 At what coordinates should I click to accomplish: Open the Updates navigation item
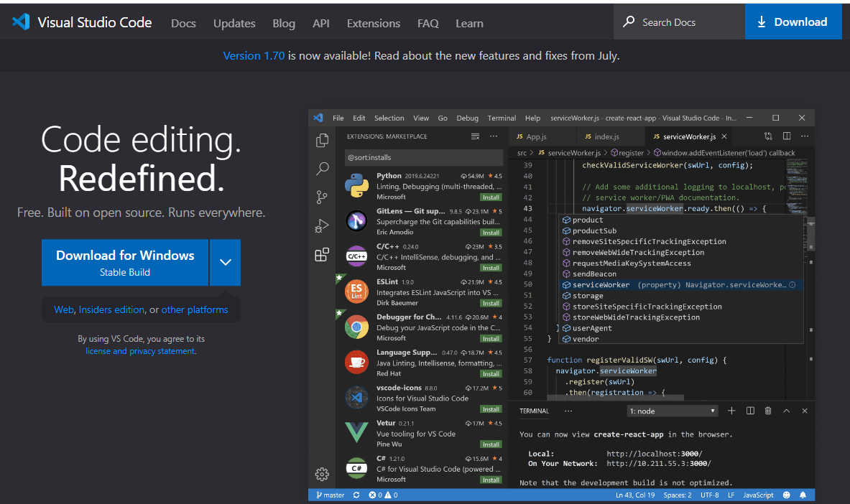(234, 23)
